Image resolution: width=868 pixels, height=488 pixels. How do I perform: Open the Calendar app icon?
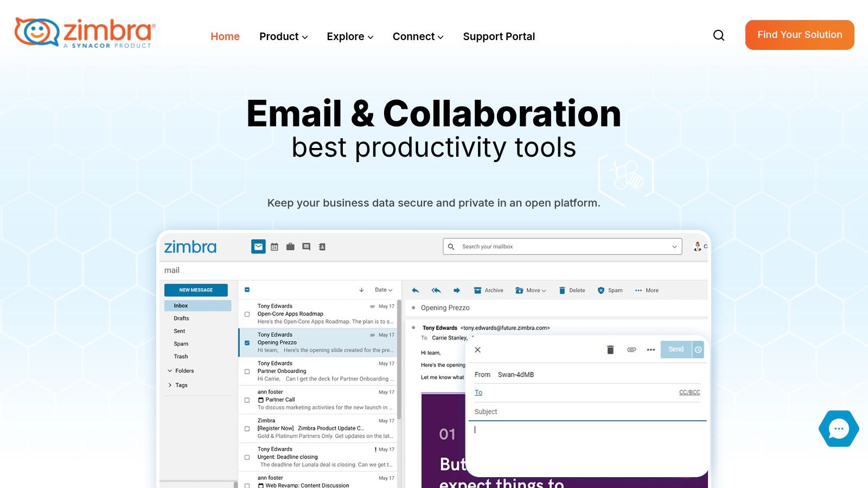[275, 246]
